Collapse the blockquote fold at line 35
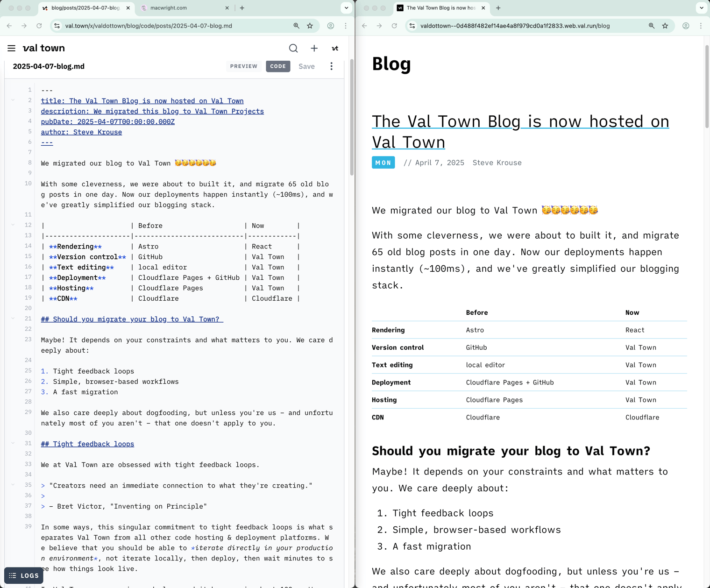 (x=13, y=484)
